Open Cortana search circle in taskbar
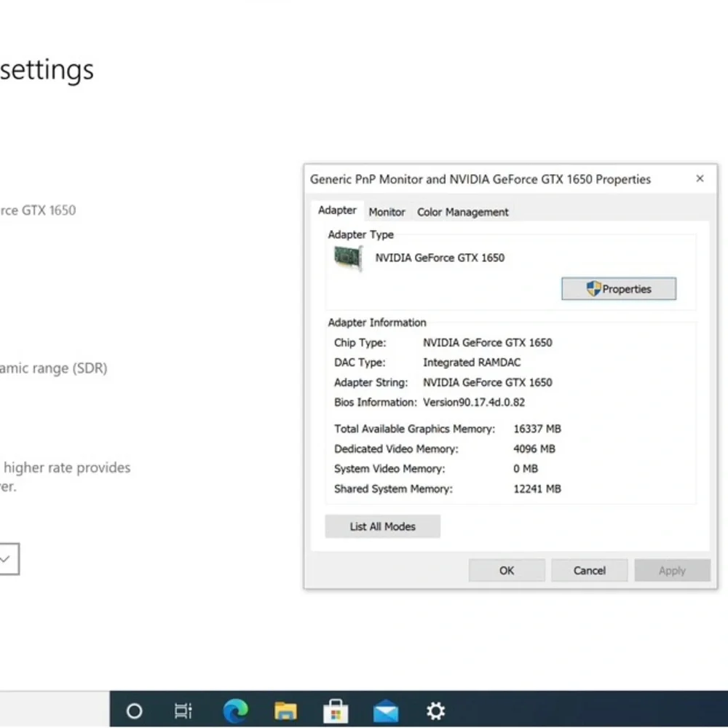728x728 pixels. click(x=134, y=711)
